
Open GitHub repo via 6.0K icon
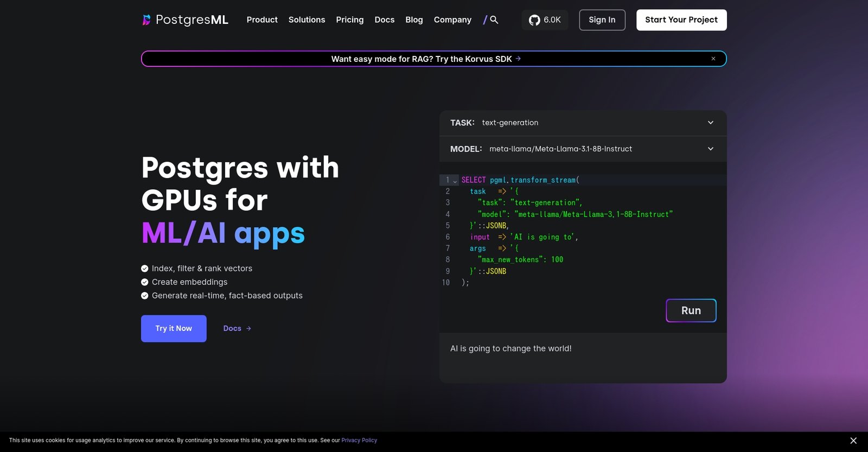pyautogui.click(x=534, y=20)
